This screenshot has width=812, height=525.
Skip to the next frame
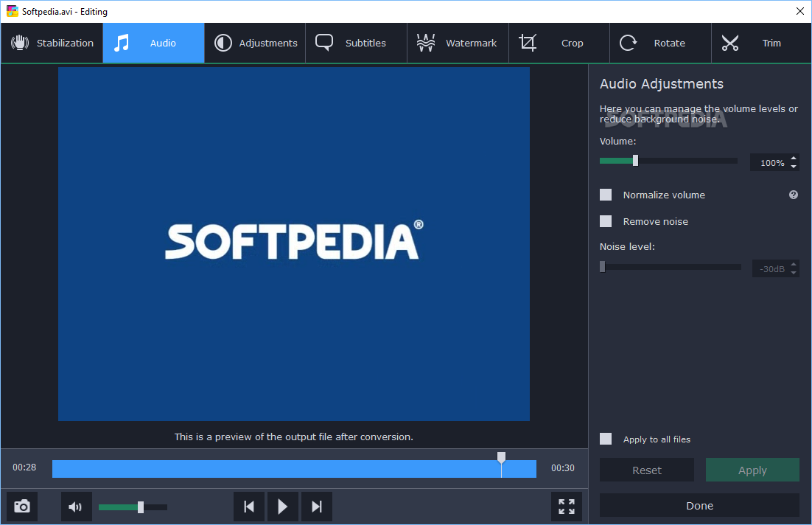(316, 507)
